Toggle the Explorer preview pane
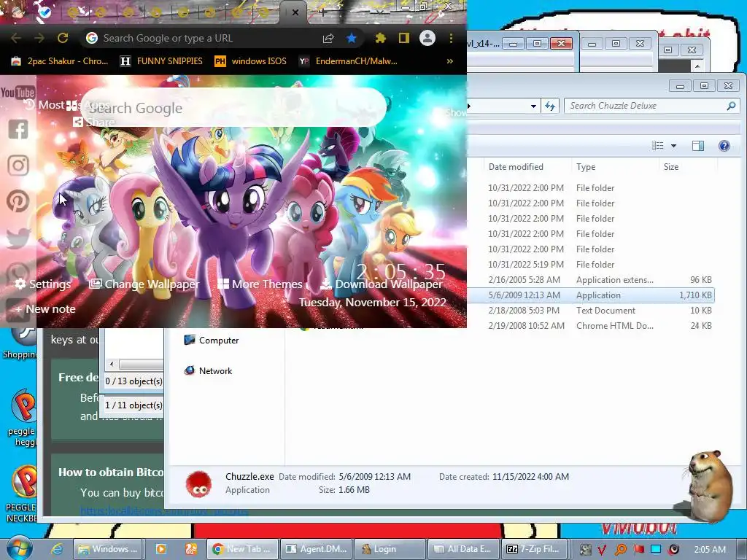Screen dimensions: 747x560 coord(698,146)
